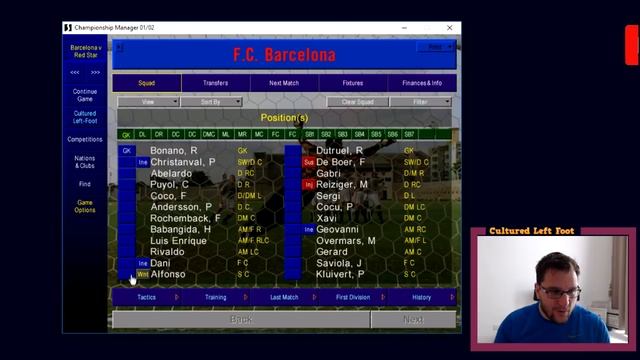
Task: Click the Ine status icon beside Dani
Action: pyautogui.click(x=142, y=263)
